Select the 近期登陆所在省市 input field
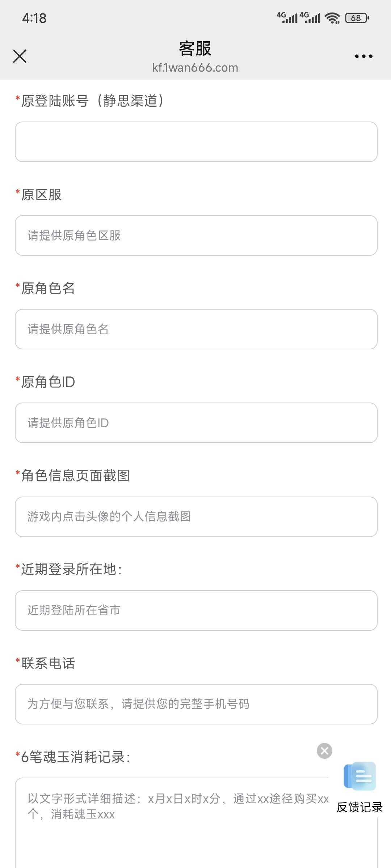The height and width of the screenshot is (868, 391). [196, 610]
